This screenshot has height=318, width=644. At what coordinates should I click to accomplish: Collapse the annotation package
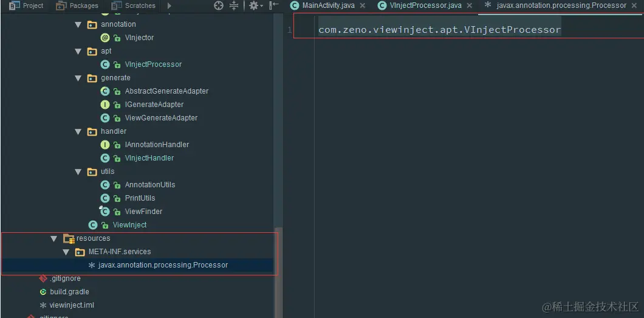(78, 25)
